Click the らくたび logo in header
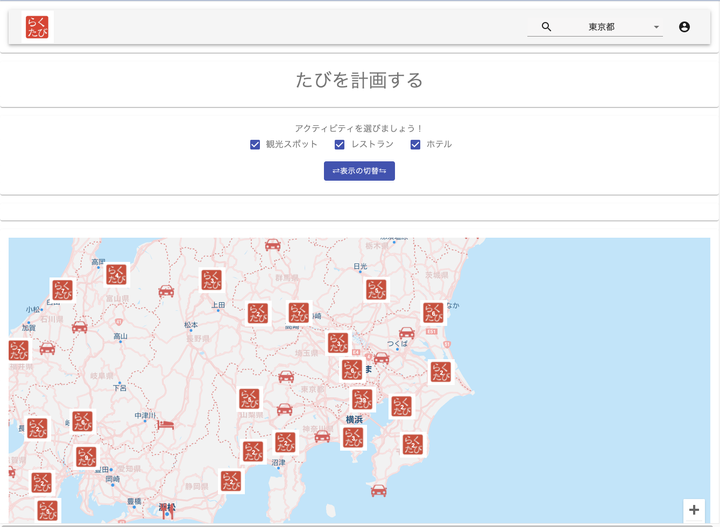 (x=38, y=27)
